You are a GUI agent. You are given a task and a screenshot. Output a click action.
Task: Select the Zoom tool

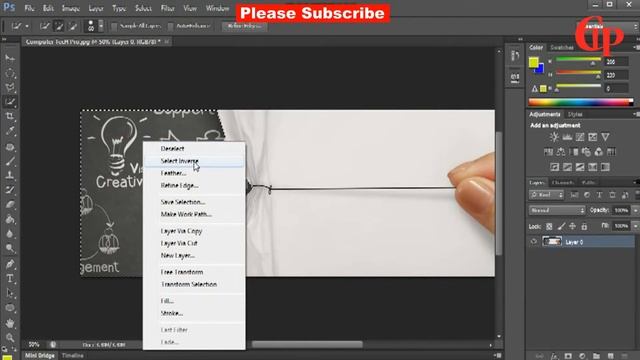pos(10,338)
